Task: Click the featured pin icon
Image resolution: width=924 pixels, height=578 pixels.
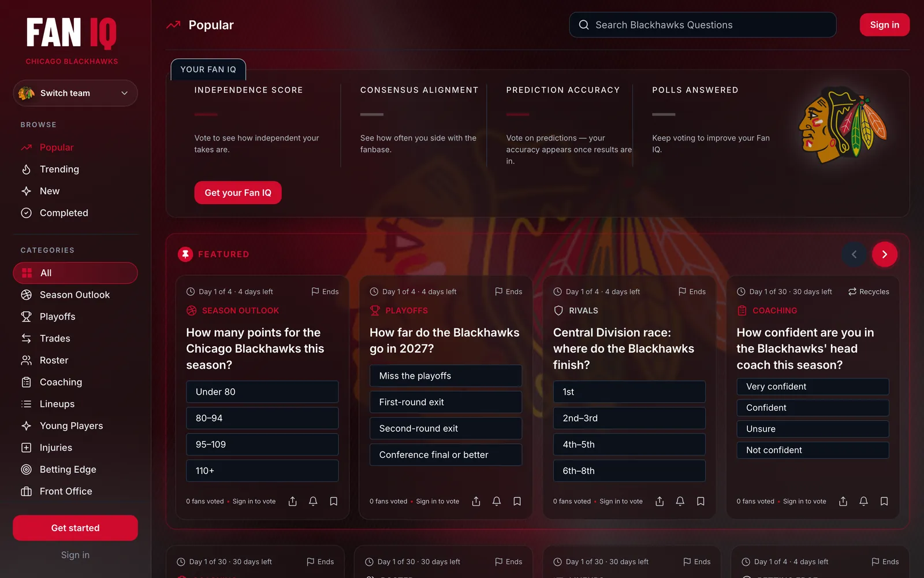Action: point(185,254)
